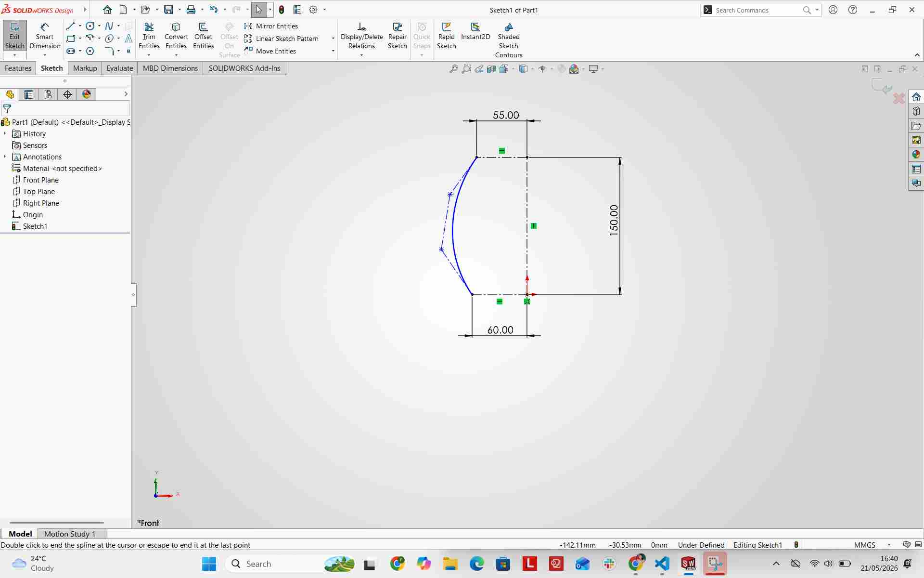Viewport: 924px width, 578px height.
Task: Select the sketch Text tool
Action: coord(128,39)
